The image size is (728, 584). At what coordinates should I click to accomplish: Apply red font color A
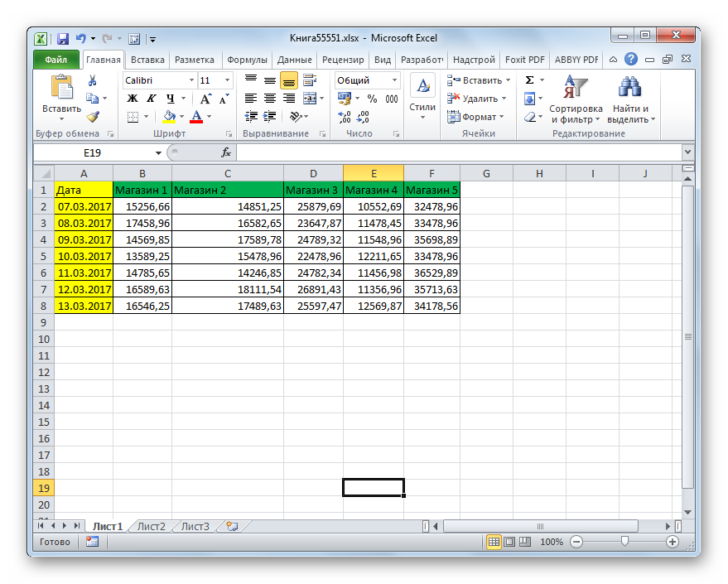pyautogui.click(x=197, y=117)
